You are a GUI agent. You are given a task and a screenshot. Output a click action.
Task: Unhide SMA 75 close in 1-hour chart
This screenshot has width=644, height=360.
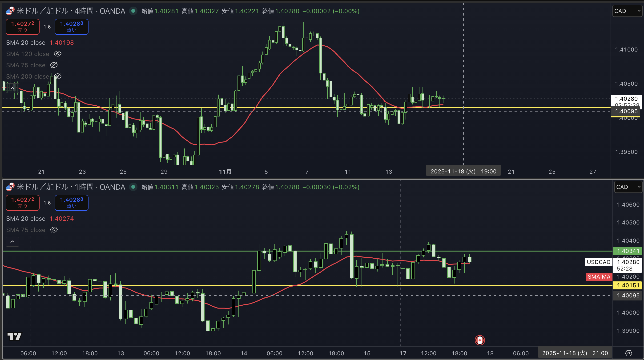click(x=54, y=230)
